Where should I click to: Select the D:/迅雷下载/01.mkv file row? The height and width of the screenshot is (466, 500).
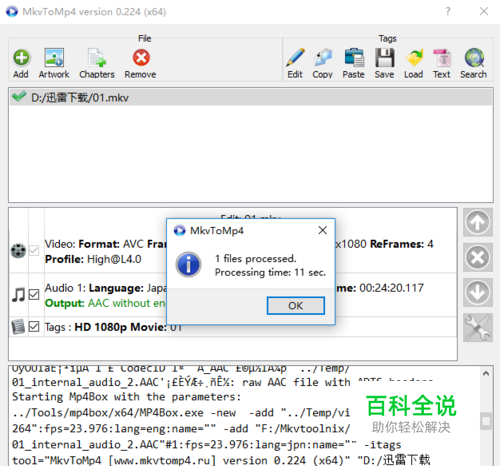point(251,97)
